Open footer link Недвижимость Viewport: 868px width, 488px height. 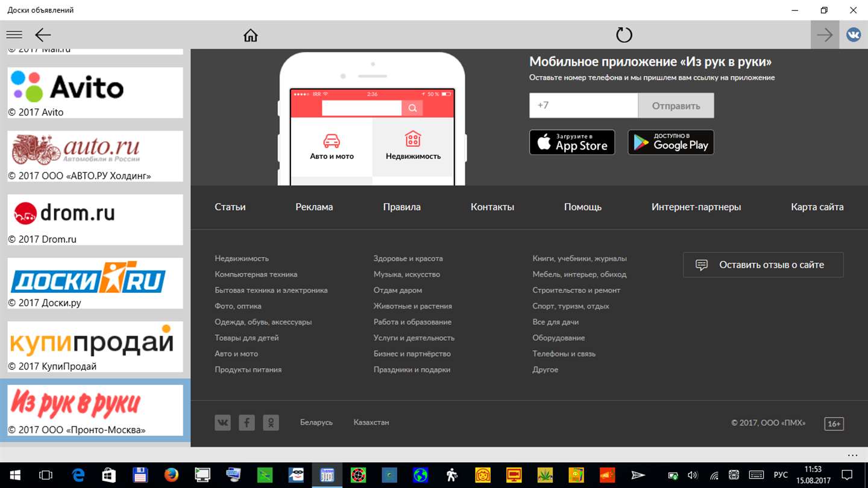click(242, 258)
